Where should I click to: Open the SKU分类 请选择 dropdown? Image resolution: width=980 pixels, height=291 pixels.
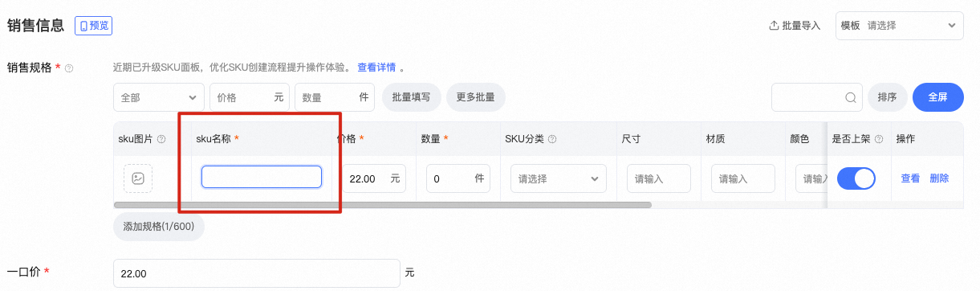pyautogui.click(x=559, y=178)
